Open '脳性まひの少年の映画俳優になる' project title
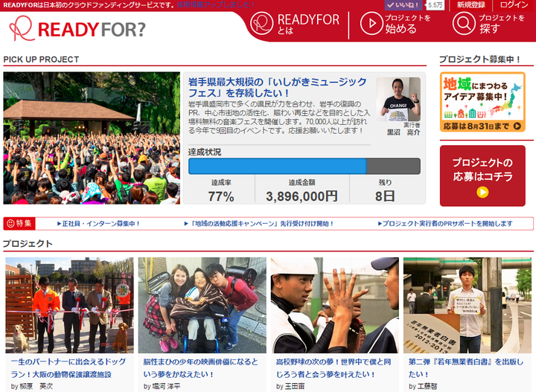Image resolution: width=536 pixels, height=392 pixels. coord(201,367)
